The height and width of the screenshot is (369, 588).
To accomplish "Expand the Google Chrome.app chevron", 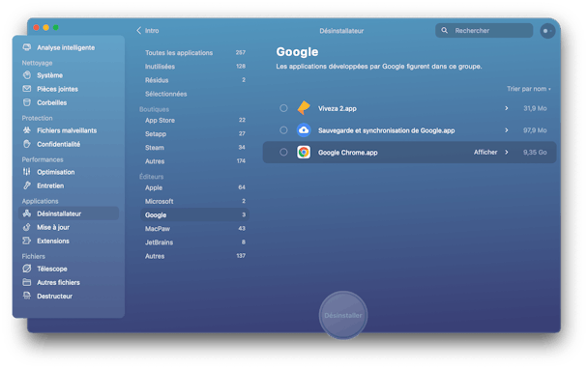I will click(x=507, y=152).
